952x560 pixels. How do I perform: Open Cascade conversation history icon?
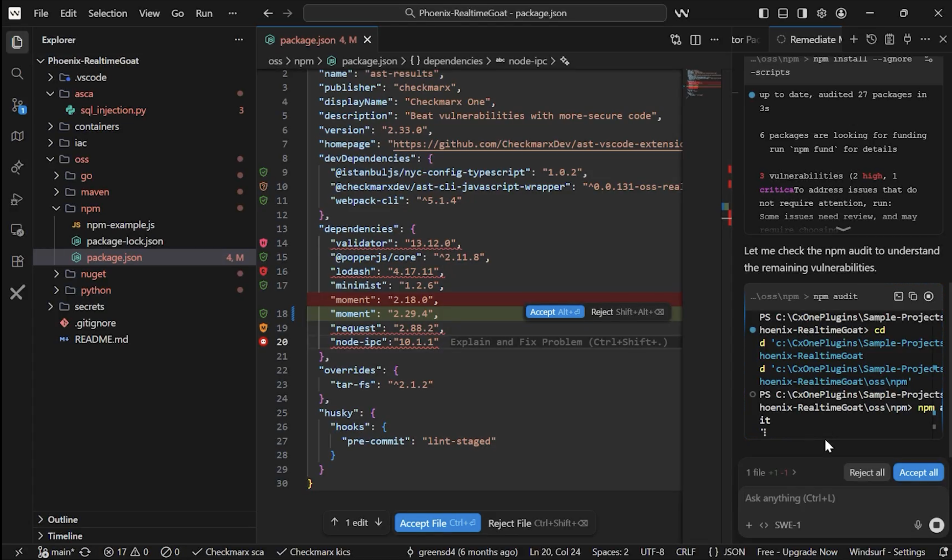[871, 39]
